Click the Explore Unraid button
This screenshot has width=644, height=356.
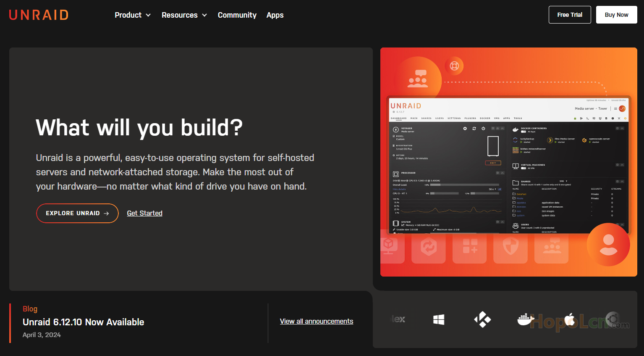click(77, 214)
